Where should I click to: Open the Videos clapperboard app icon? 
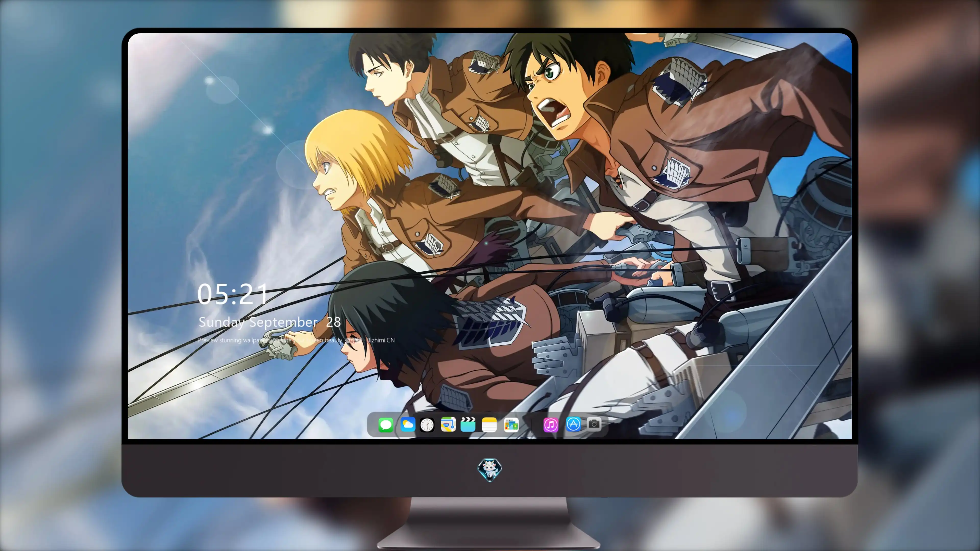click(468, 424)
